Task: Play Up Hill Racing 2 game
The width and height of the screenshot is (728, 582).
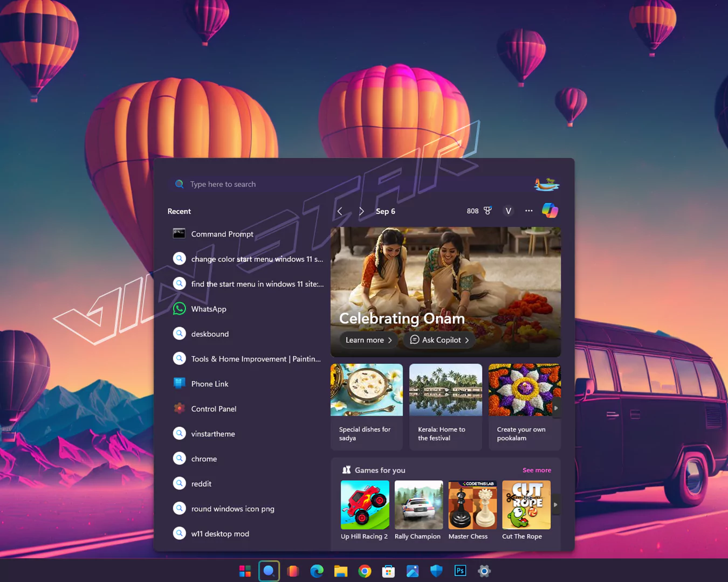Action: click(365, 510)
